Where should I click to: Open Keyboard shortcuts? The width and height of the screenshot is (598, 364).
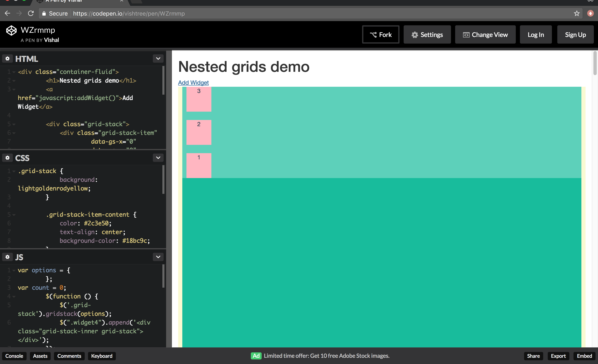click(102, 356)
